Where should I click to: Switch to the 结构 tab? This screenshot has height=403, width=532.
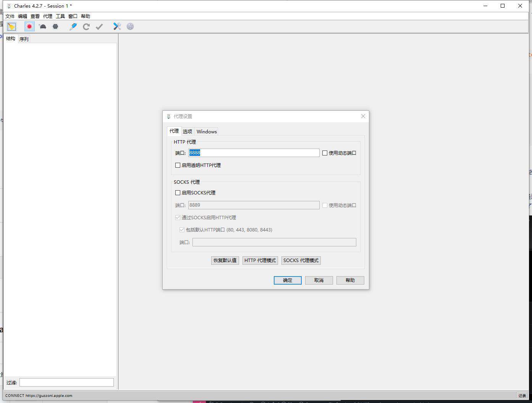[11, 39]
